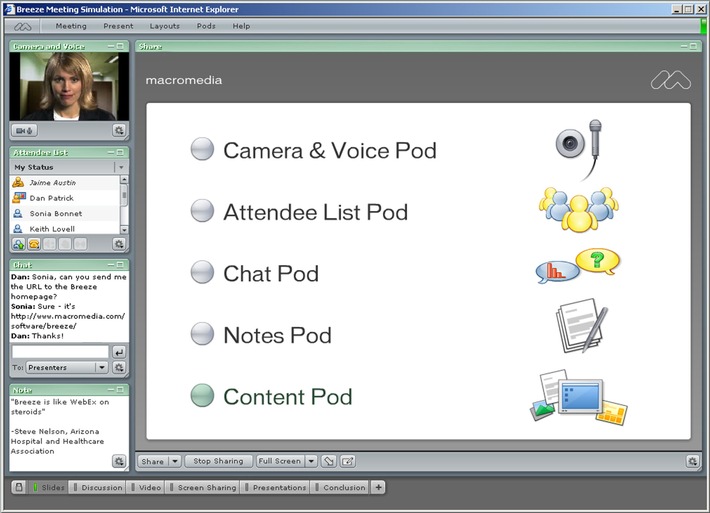This screenshot has width=710, height=513.
Task: Open the Share button dropdown arrow
Action: point(175,461)
